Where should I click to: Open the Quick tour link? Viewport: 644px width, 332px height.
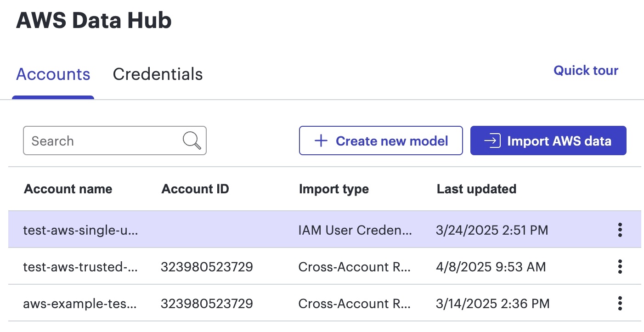(585, 70)
